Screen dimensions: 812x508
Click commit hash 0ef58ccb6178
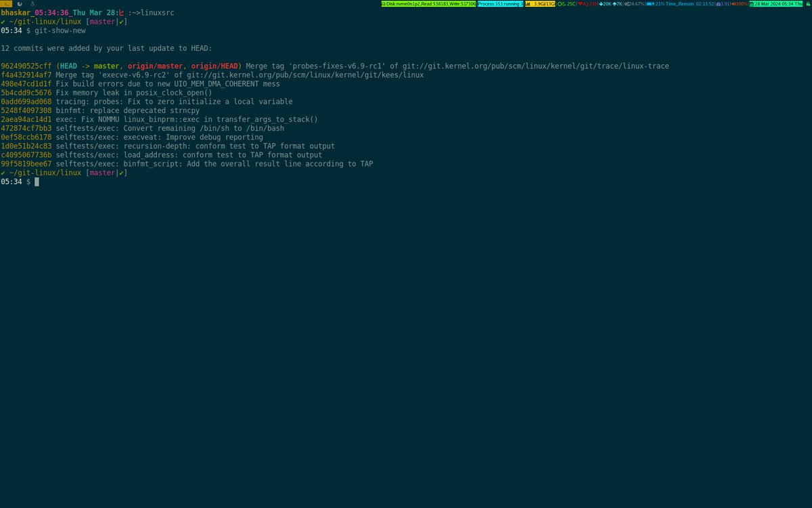coord(26,137)
